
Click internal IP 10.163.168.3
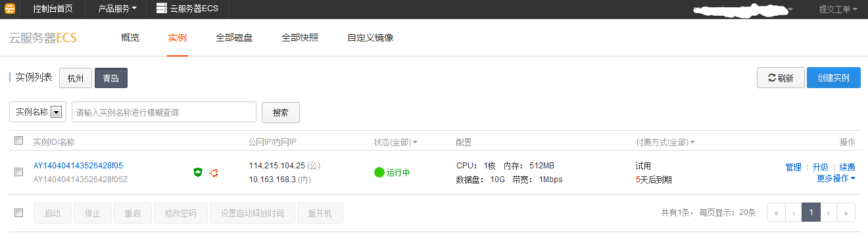[x=272, y=179]
